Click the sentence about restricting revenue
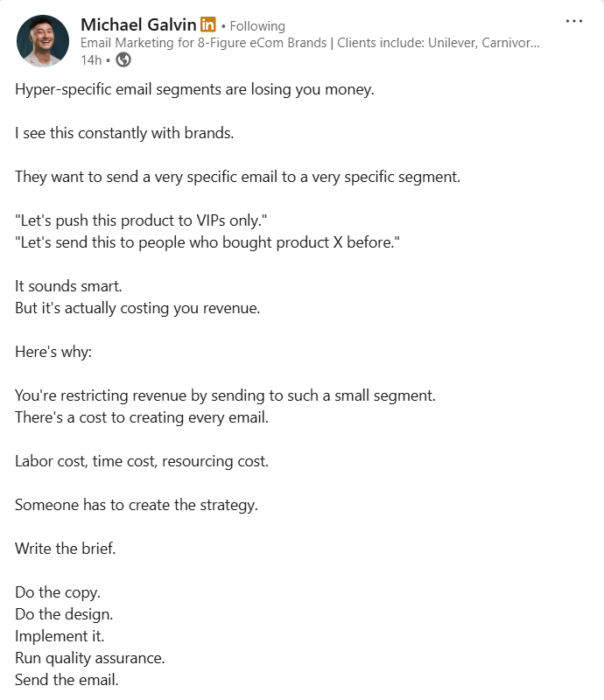This screenshot has height=700, width=604. tap(225, 395)
